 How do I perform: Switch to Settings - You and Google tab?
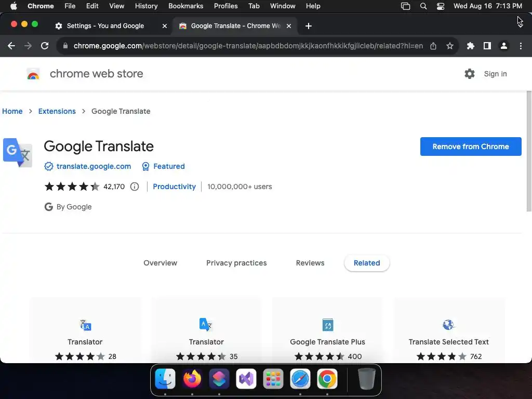(x=105, y=26)
